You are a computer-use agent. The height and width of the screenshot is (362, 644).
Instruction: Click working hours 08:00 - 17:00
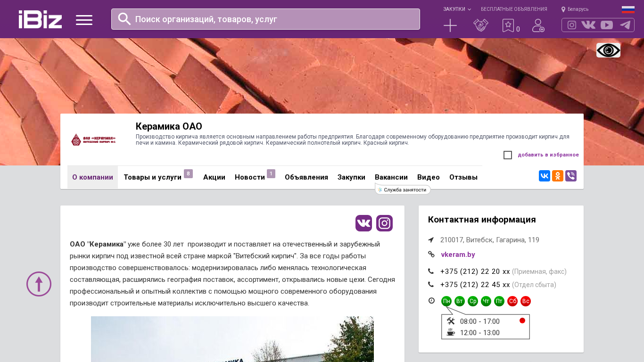click(x=480, y=321)
